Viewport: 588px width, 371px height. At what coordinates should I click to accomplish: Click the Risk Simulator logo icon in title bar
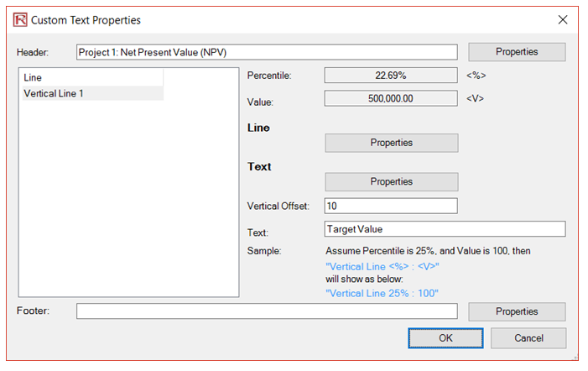pos(20,19)
